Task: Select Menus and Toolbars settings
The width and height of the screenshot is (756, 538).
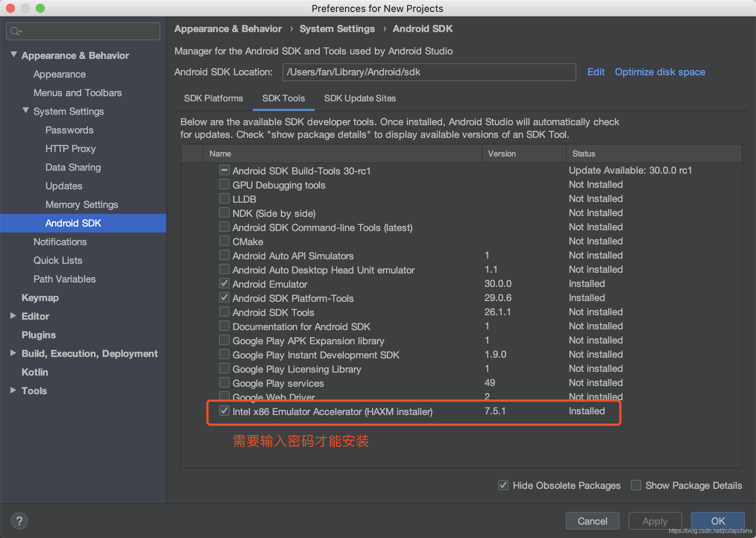Action: [x=78, y=93]
